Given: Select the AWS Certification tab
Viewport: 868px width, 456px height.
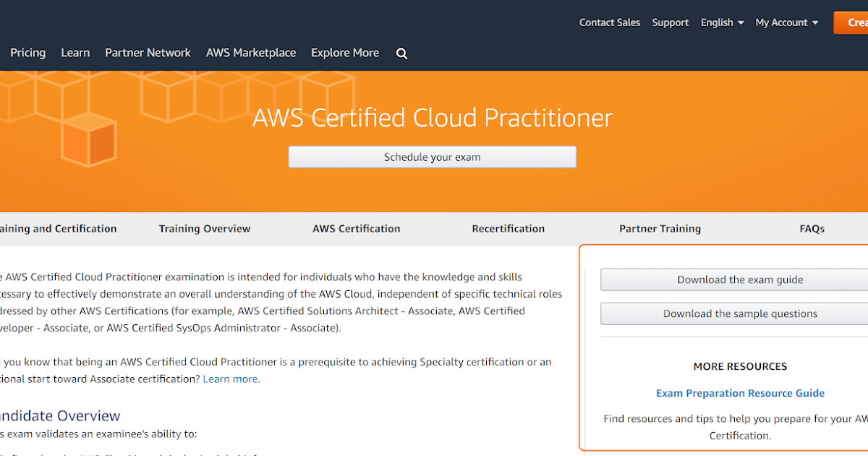Looking at the screenshot, I should (x=356, y=229).
